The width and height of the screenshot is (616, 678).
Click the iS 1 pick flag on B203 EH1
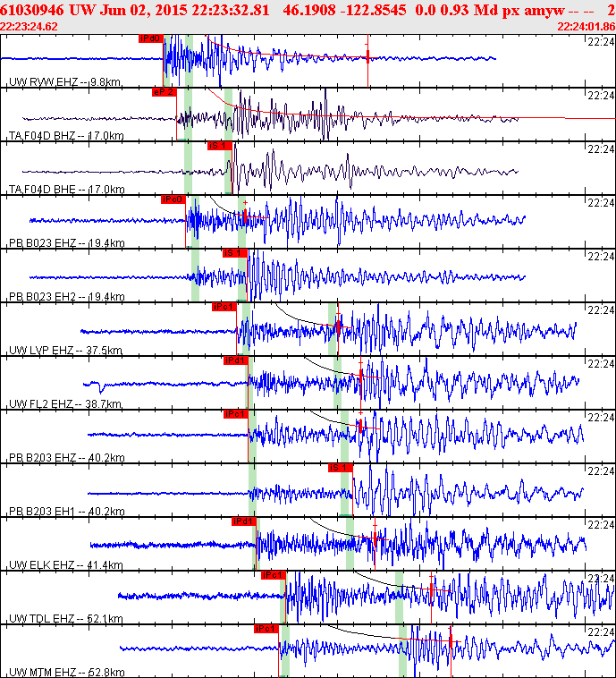pos(341,468)
